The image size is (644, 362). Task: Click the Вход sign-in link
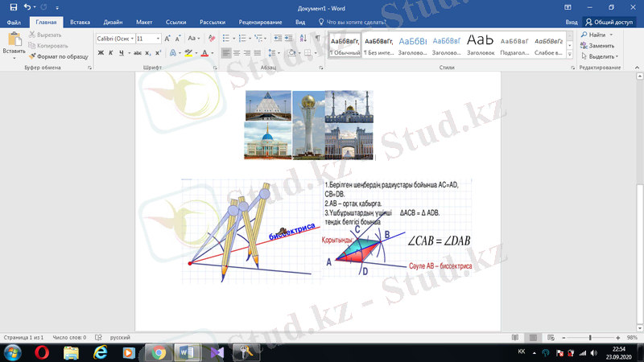coord(571,23)
